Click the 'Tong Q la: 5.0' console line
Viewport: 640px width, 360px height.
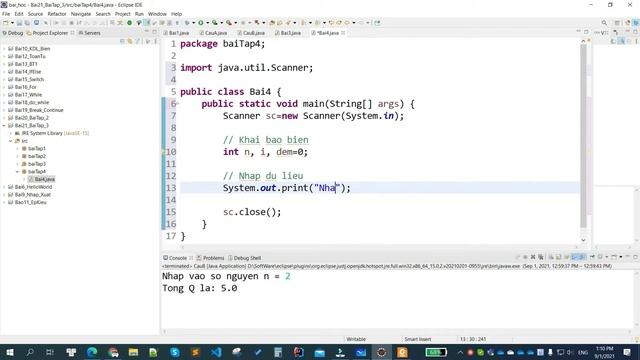click(200, 288)
